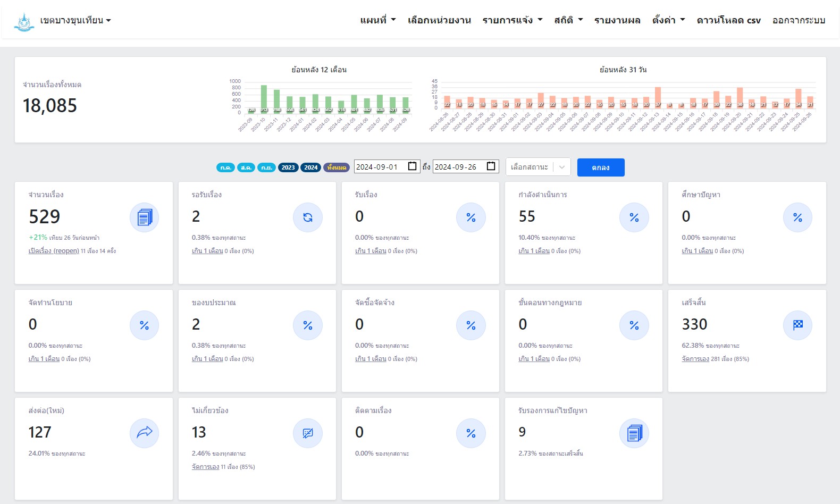
Task: Open the รายงานผล menu item
Action: (617, 20)
